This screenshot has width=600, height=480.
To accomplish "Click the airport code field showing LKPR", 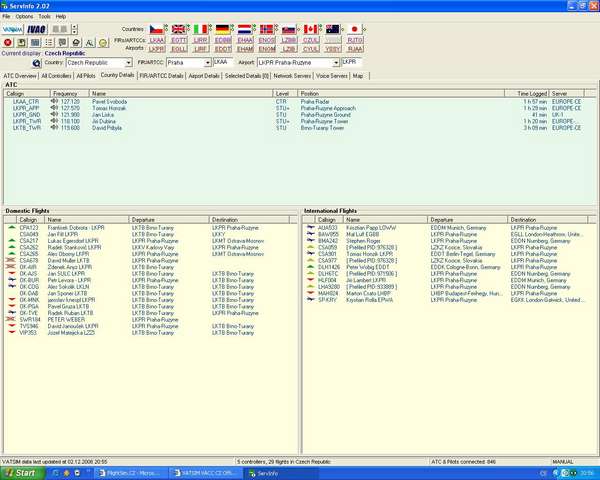I will (351, 62).
